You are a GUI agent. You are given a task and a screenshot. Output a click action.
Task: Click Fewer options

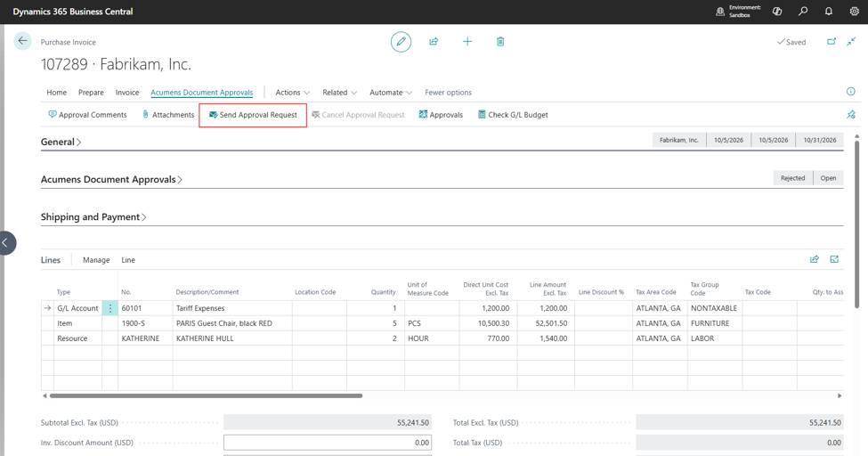coord(448,93)
